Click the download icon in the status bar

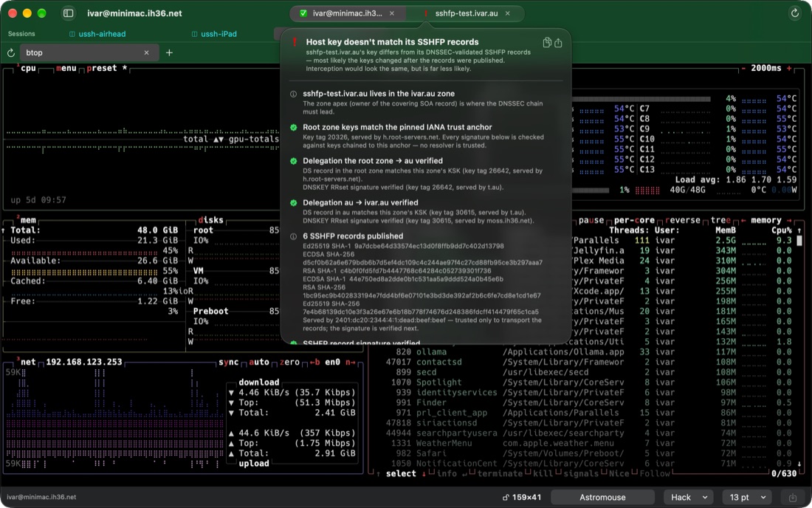(792, 498)
